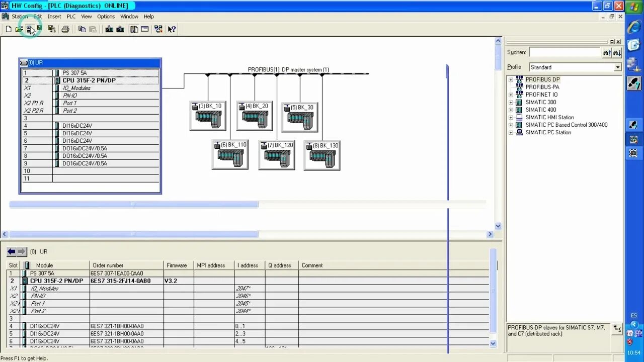This screenshot has height=362, width=644.
Task: Expand the SIMATIC 400 catalog node
Action: click(511, 110)
